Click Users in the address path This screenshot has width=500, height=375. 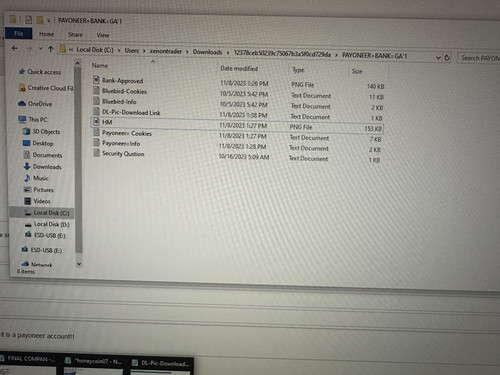(131, 50)
